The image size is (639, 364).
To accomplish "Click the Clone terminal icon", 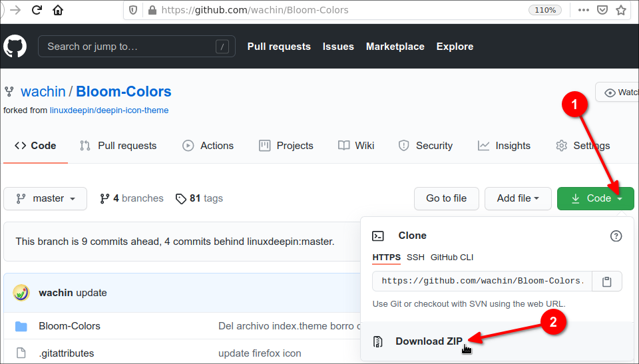I will click(378, 236).
